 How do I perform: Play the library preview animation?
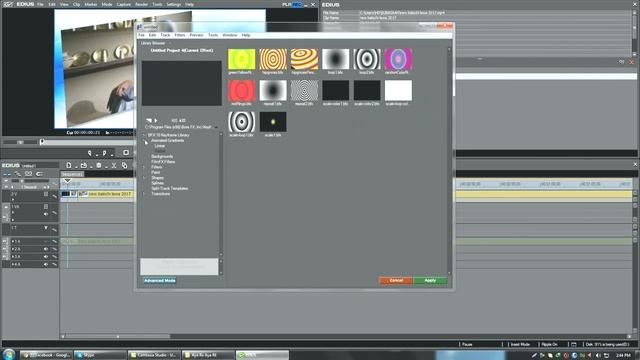[x=156, y=120]
